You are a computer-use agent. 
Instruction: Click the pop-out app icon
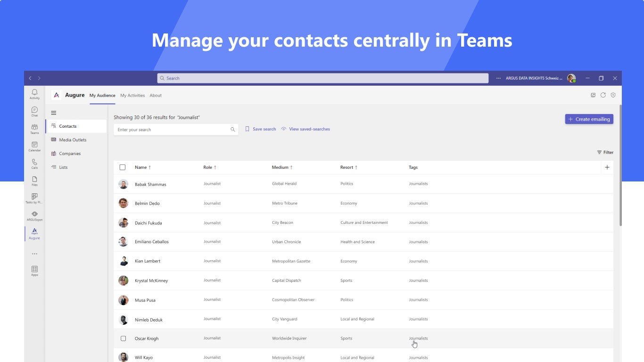593,95
